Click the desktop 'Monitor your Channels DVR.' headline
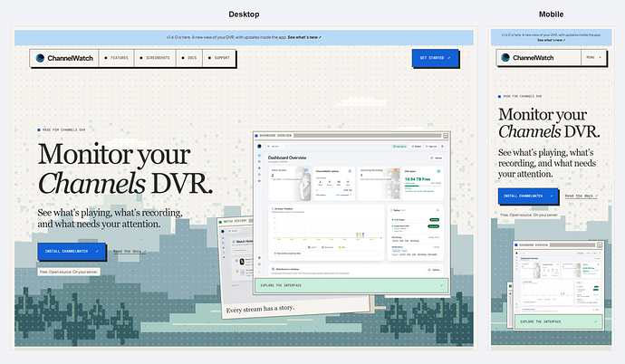625x364 pixels. click(125, 168)
